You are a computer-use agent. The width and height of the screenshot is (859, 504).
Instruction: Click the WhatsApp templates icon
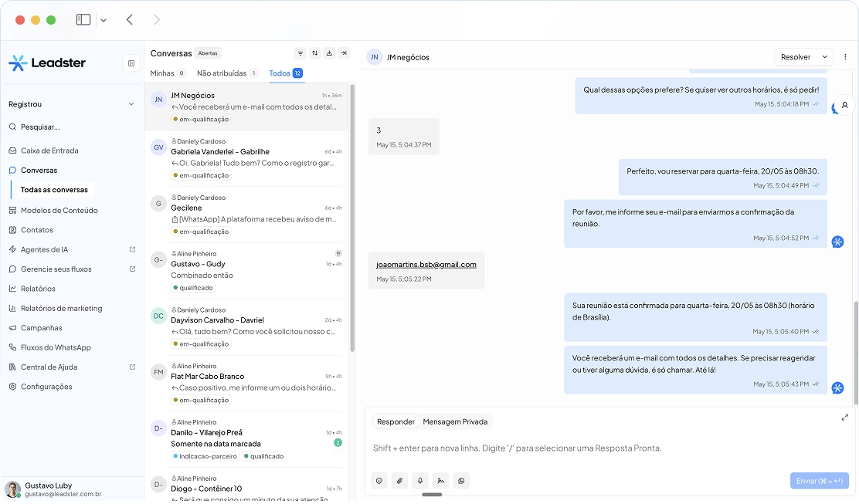461,481
